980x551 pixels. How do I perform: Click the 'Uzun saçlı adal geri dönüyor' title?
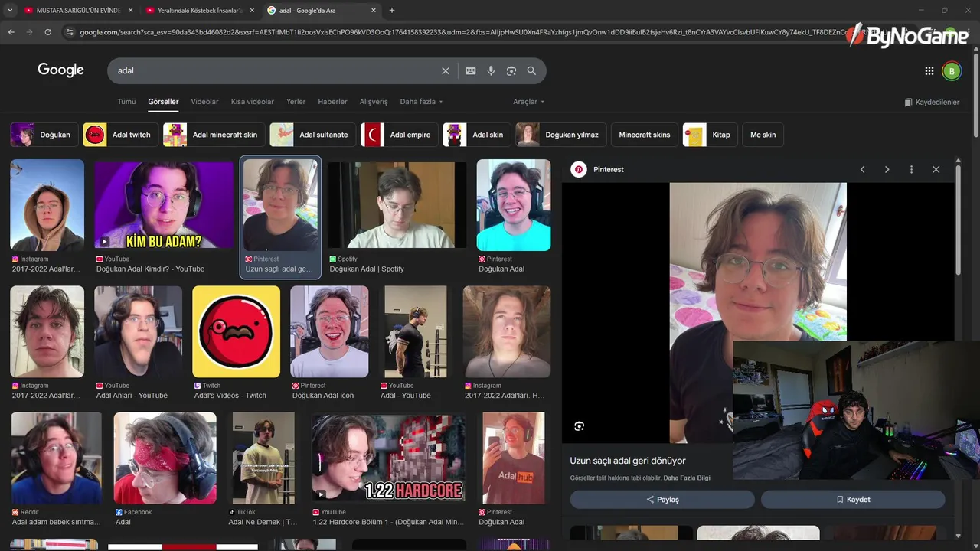coord(628,461)
